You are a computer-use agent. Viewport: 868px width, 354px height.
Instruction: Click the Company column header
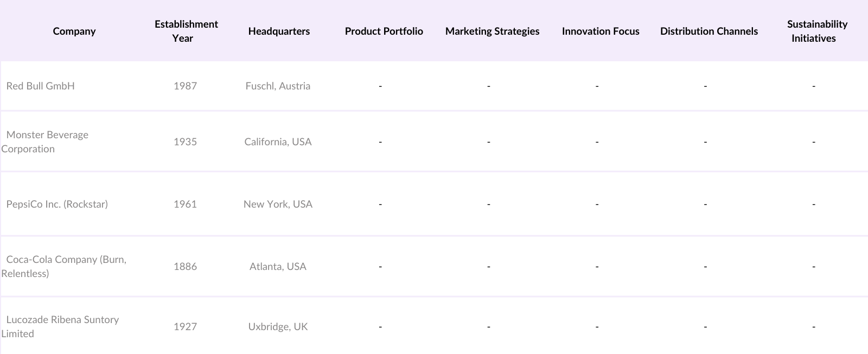coord(74,31)
